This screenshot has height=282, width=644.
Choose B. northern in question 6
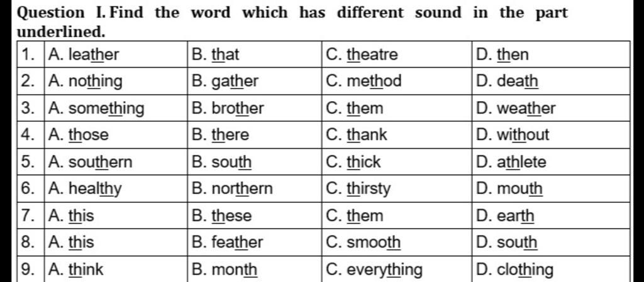(x=232, y=189)
